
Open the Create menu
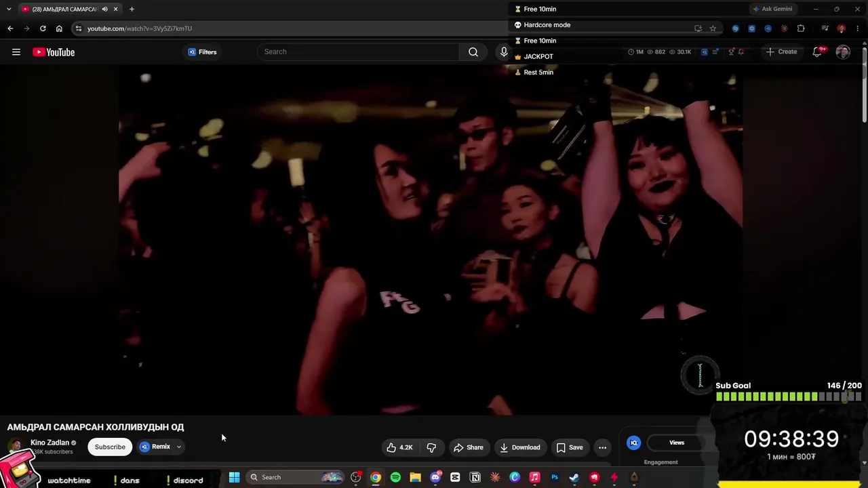(x=781, y=52)
